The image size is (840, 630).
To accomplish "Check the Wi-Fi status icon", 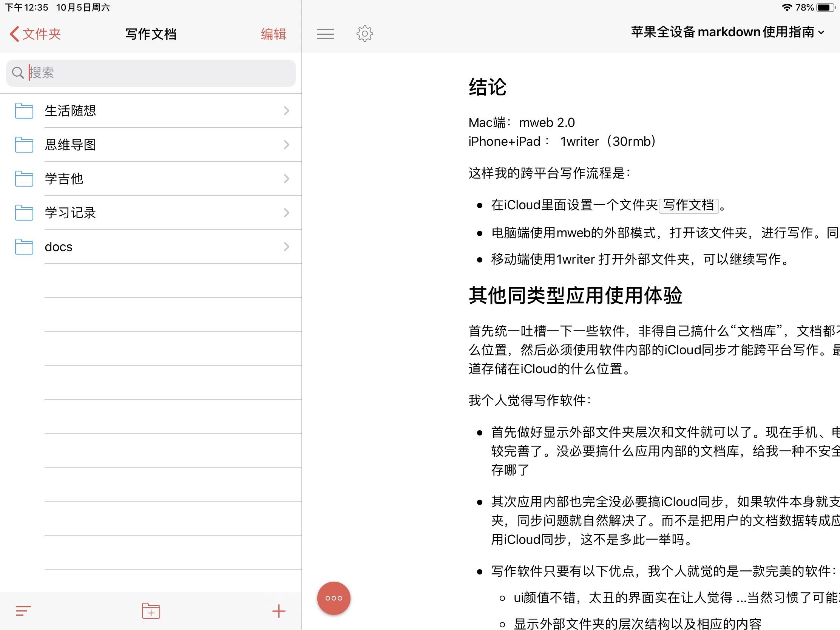I will (786, 7).
